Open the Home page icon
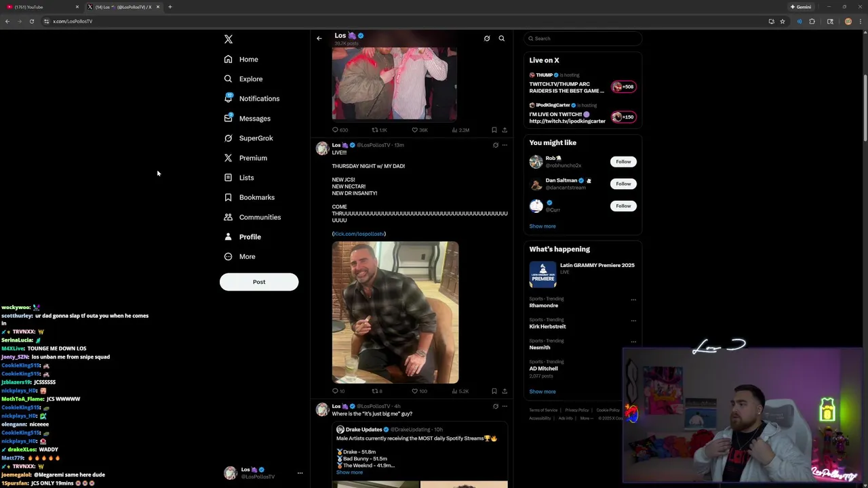This screenshot has width=868, height=488. pos(229,59)
